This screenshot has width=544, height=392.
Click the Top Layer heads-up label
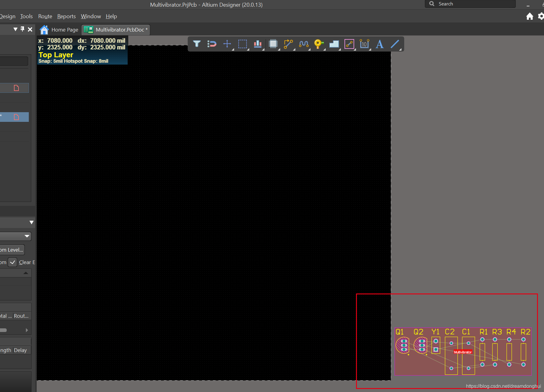pyautogui.click(x=56, y=55)
